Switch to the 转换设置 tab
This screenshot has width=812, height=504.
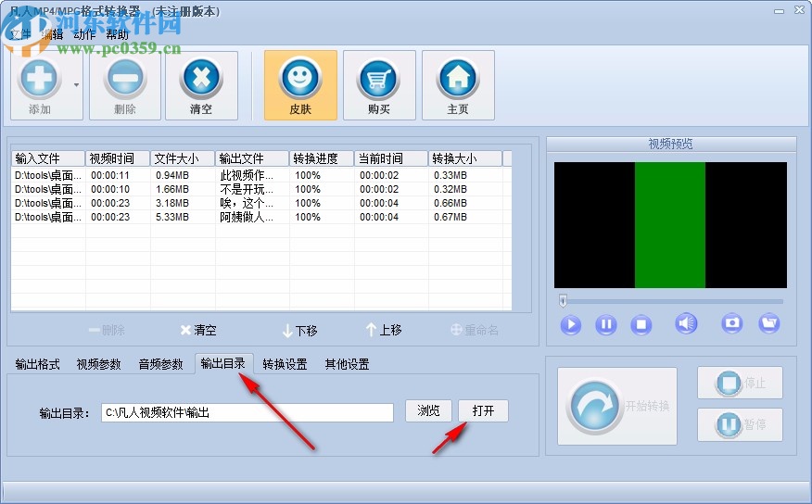pyautogui.click(x=285, y=364)
